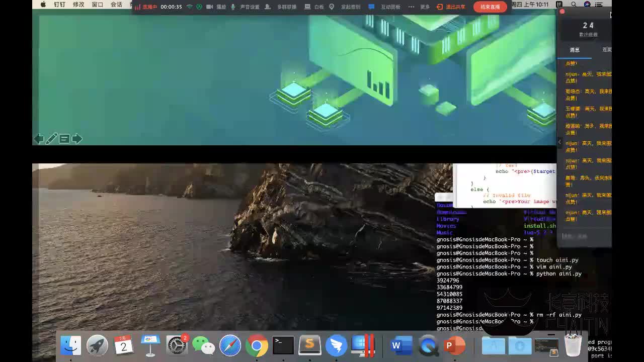Click the minimized terminal window thumbnail in Dock
Image resolution: width=644 pixels, height=362 pixels.
point(546,346)
